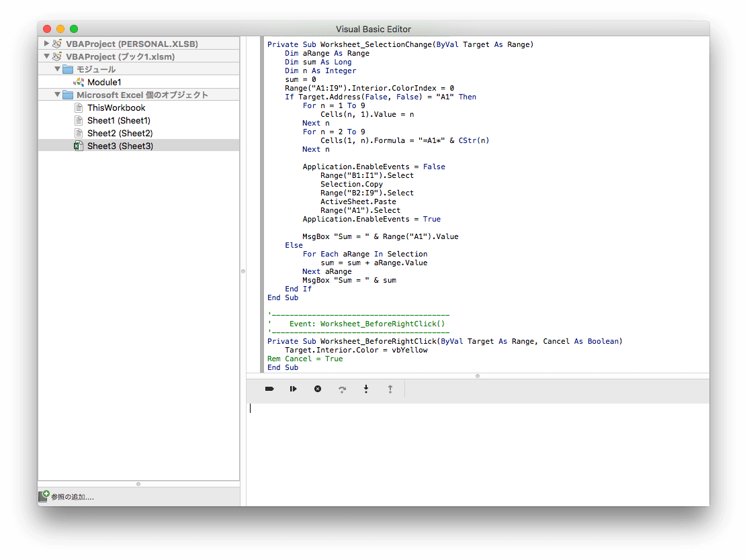Select Sheet2 (Sheet2) object
The image size is (747, 560).
[120, 133]
